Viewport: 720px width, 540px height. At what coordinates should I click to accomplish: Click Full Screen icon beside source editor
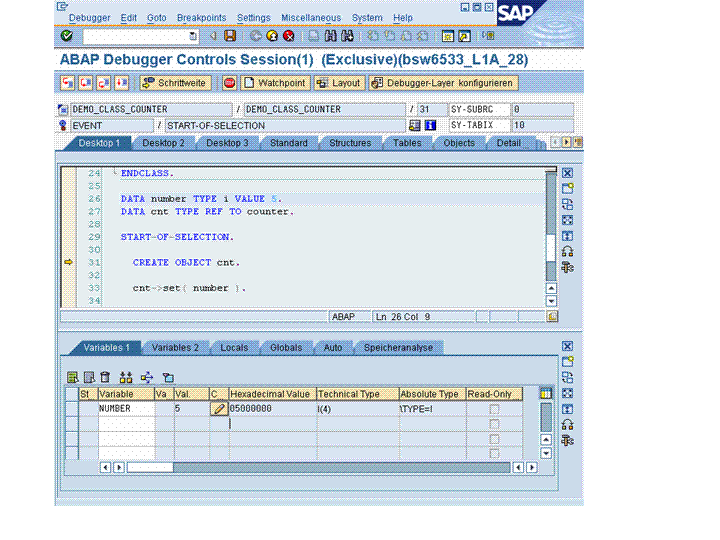click(568, 220)
